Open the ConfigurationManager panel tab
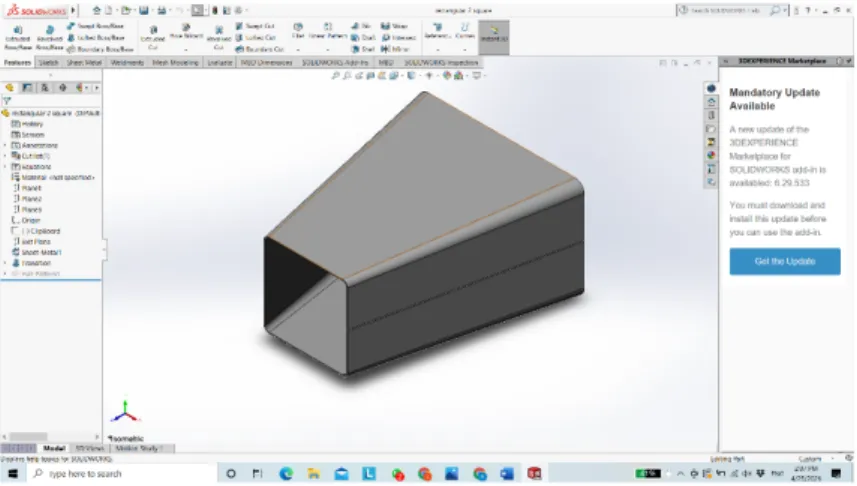This screenshot has height=486, width=857. (x=45, y=87)
